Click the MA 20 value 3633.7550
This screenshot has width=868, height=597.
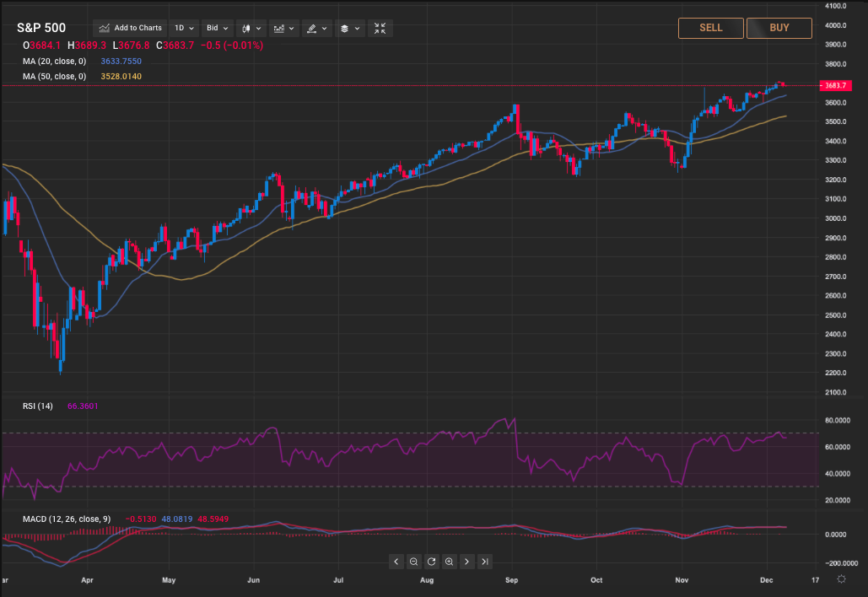pyautogui.click(x=121, y=62)
